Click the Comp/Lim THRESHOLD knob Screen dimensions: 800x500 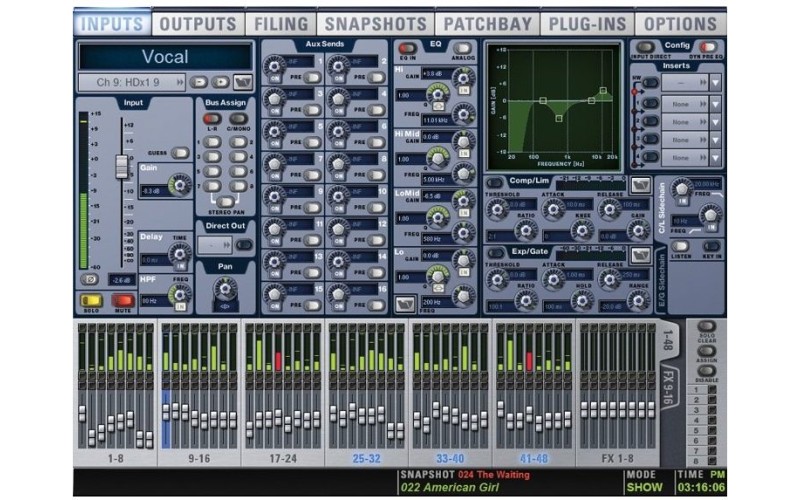click(497, 208)
